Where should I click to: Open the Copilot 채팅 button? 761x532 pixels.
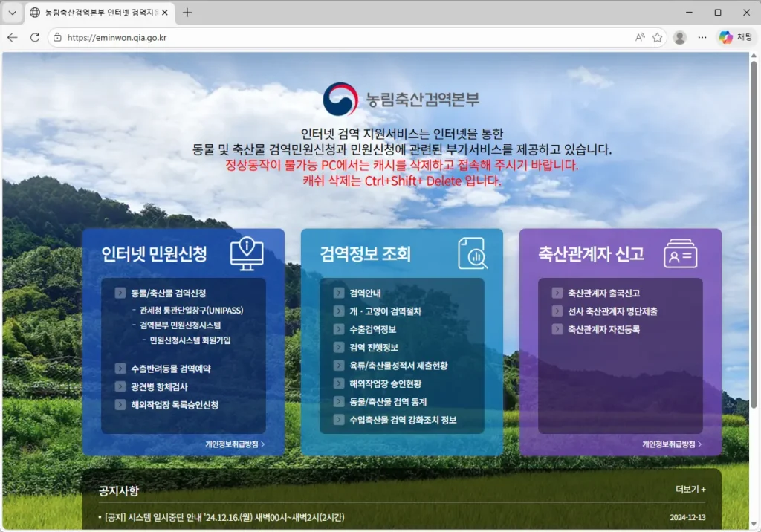tap(736, 37)
